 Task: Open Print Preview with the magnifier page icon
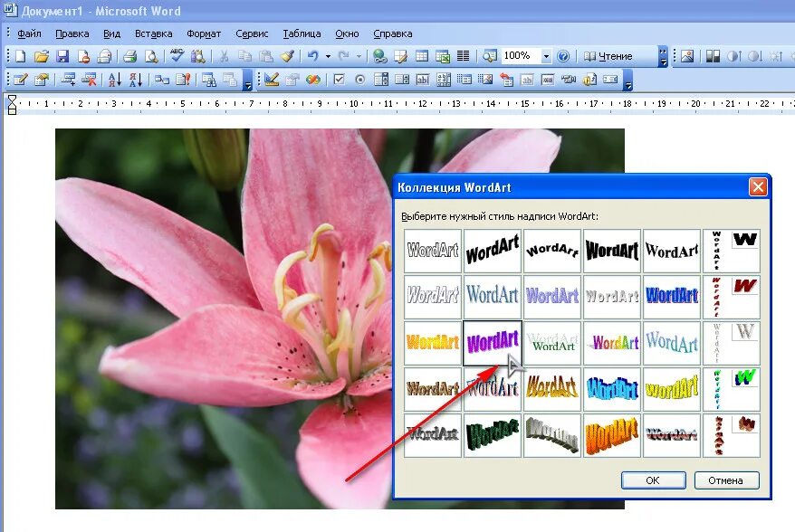point(151,56)
